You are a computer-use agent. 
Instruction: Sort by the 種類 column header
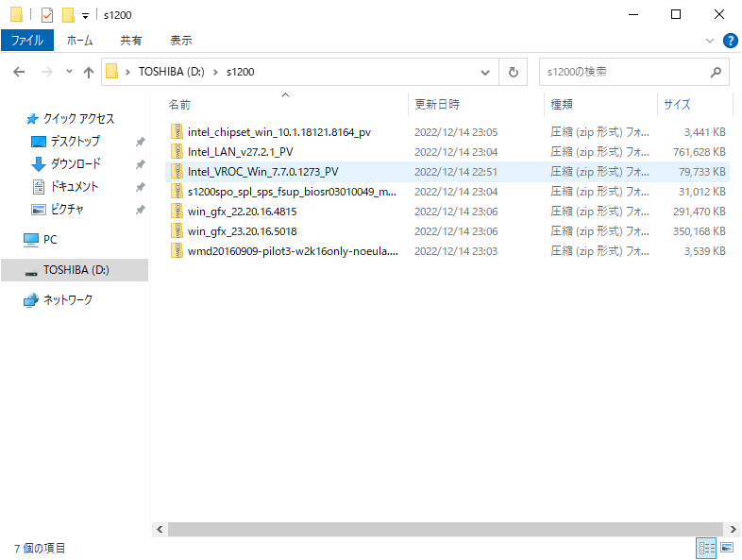[601, 104]
